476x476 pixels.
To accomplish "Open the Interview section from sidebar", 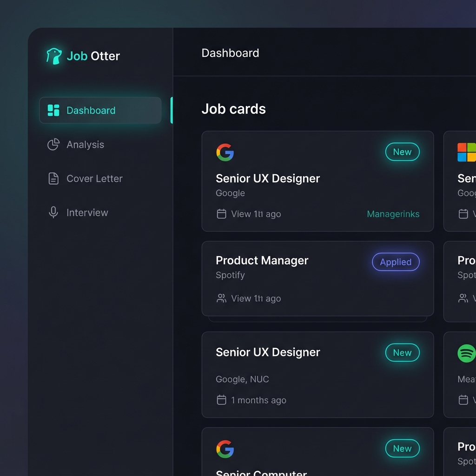I will tap(87, 212).
